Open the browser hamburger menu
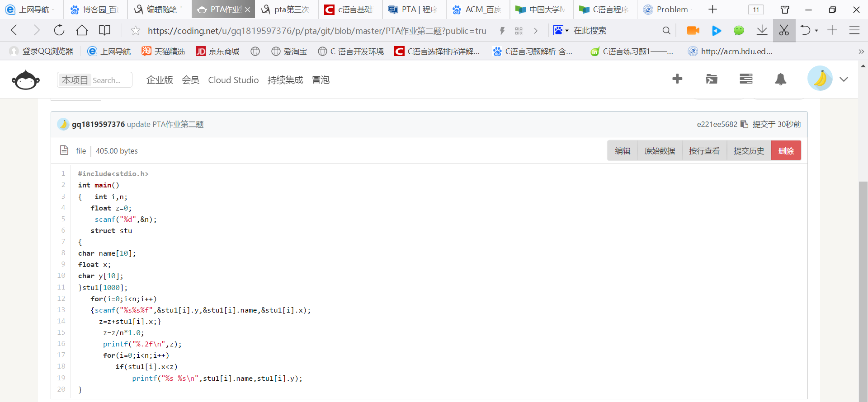The width and height of the screenshot is (868, 402). pos(854,30)
